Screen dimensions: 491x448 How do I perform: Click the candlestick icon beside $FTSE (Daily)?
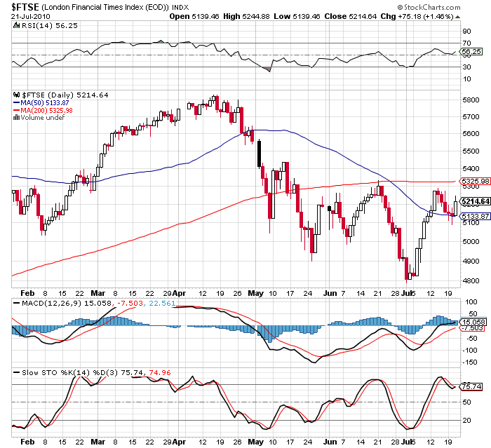17,95
